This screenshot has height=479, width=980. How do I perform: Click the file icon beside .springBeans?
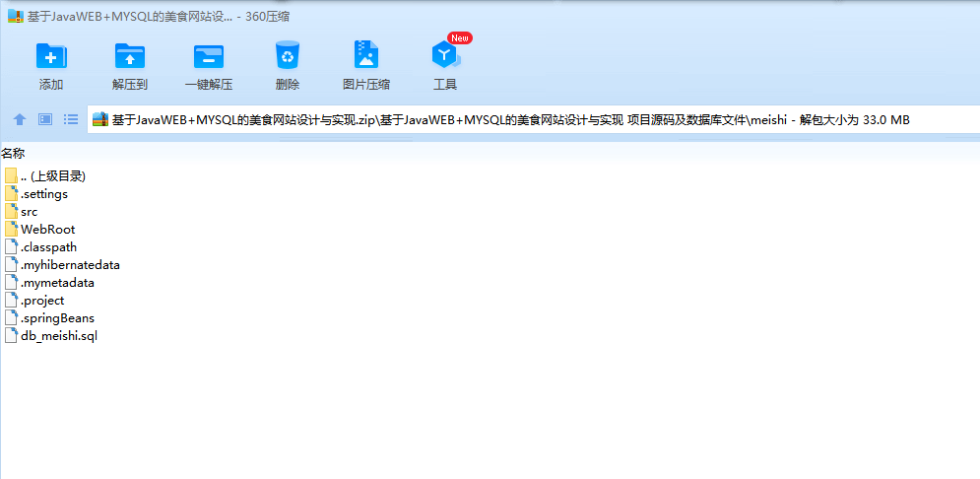tap(11, 318)
